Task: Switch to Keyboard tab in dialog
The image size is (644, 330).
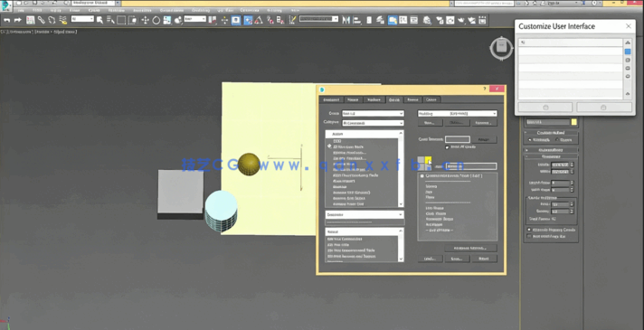Action: tap(331, 99)
